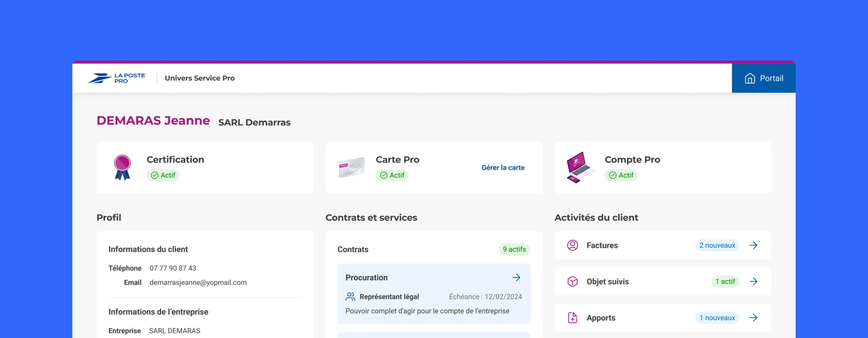Click the 2 nouveaux badge on Factures
868x338 pixels.
pos(717,245)
